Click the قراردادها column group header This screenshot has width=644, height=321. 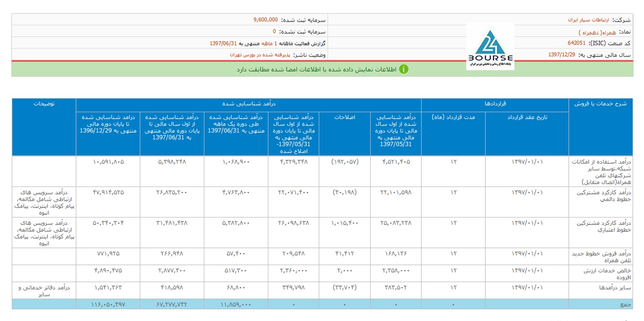click(x=495, y=104)
